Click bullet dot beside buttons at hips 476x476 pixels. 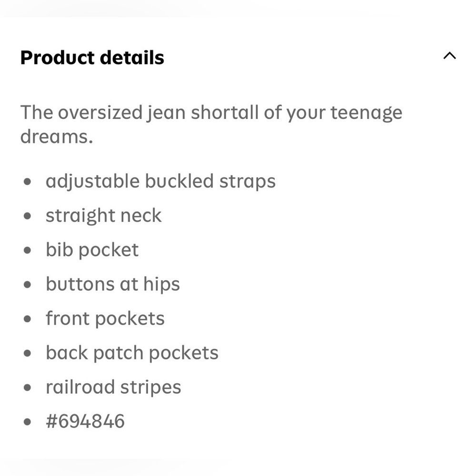[x=27, y=285]
